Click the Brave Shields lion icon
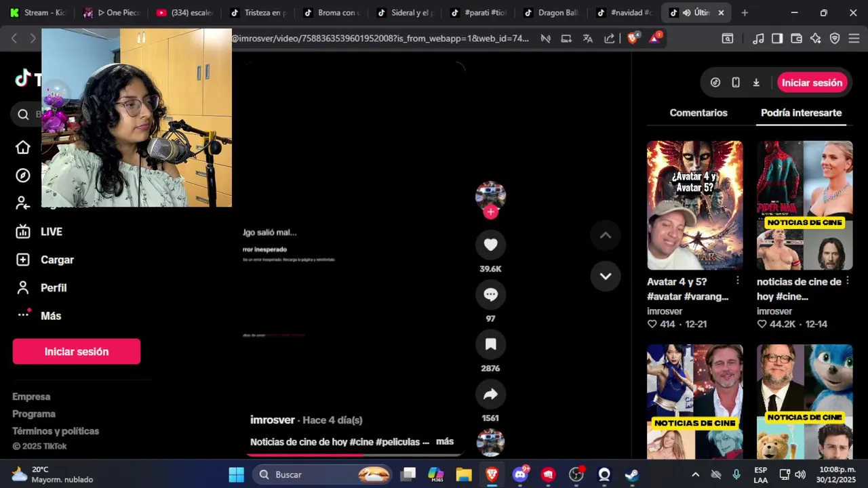This screenshot has width=868, height=488. (633, 39)
